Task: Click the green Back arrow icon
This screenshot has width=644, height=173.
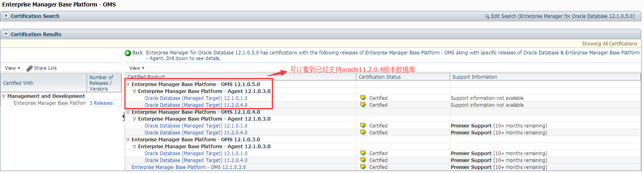Action: [128, 53]
